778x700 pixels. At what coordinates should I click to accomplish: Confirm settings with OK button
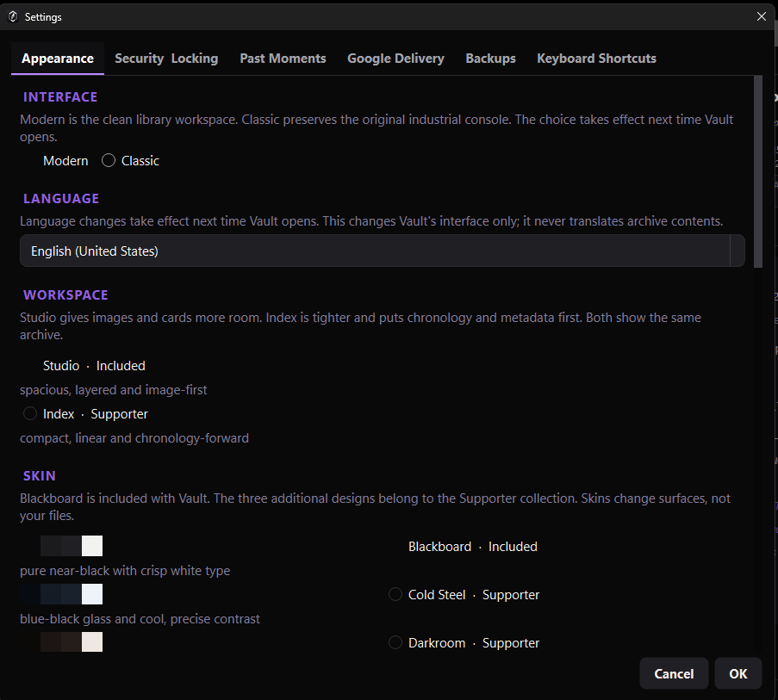coord(738,673)
